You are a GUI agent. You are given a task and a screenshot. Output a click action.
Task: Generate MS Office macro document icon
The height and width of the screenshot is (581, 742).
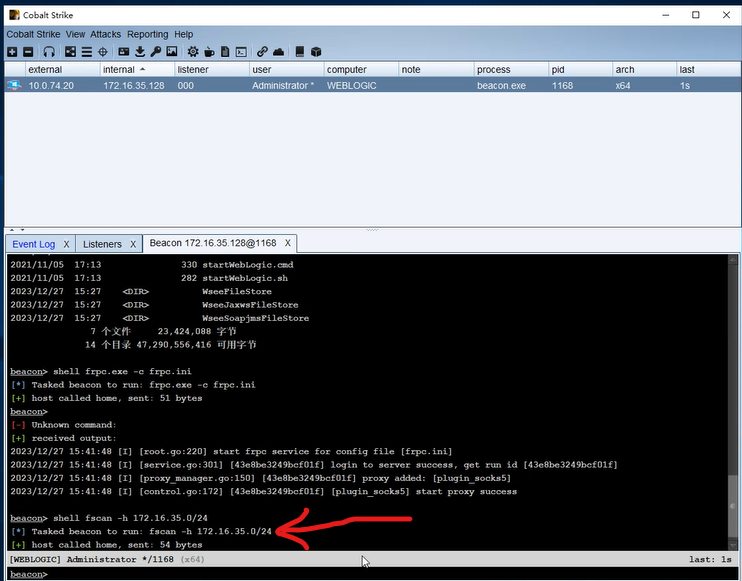point(225,52)
